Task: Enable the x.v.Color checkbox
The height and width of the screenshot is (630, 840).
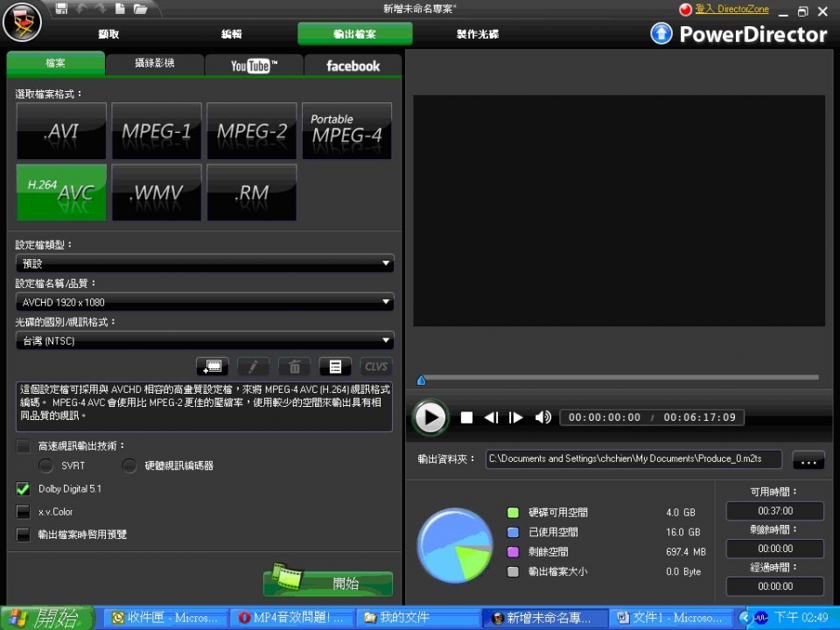Action: point(24,511)
